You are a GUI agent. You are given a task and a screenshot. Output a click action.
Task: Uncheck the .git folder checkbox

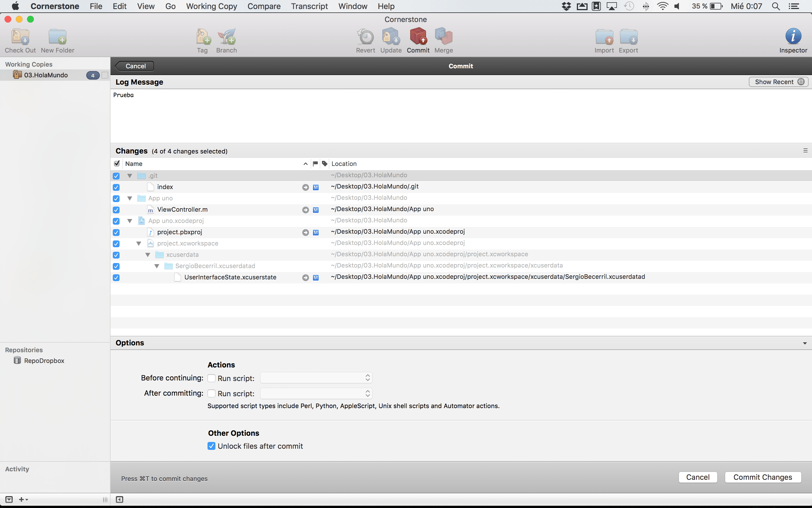click(x=116, y=176)
